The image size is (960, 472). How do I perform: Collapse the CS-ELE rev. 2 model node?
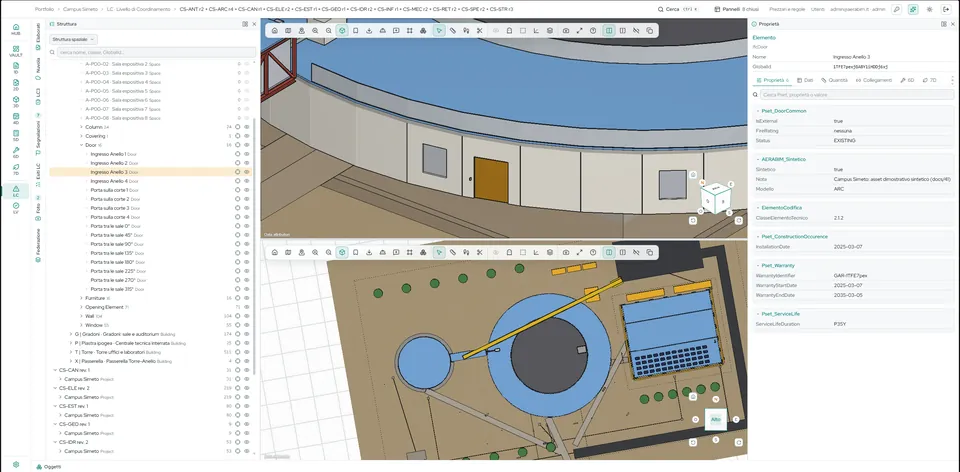pyautogui.click(x=54, y=388)
